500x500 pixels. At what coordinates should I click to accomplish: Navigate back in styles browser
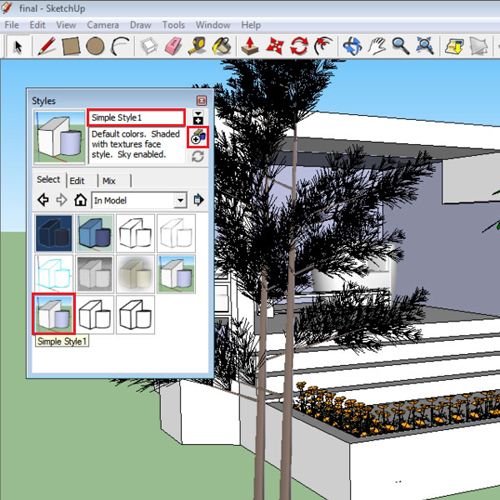click(x=43, y=200)
